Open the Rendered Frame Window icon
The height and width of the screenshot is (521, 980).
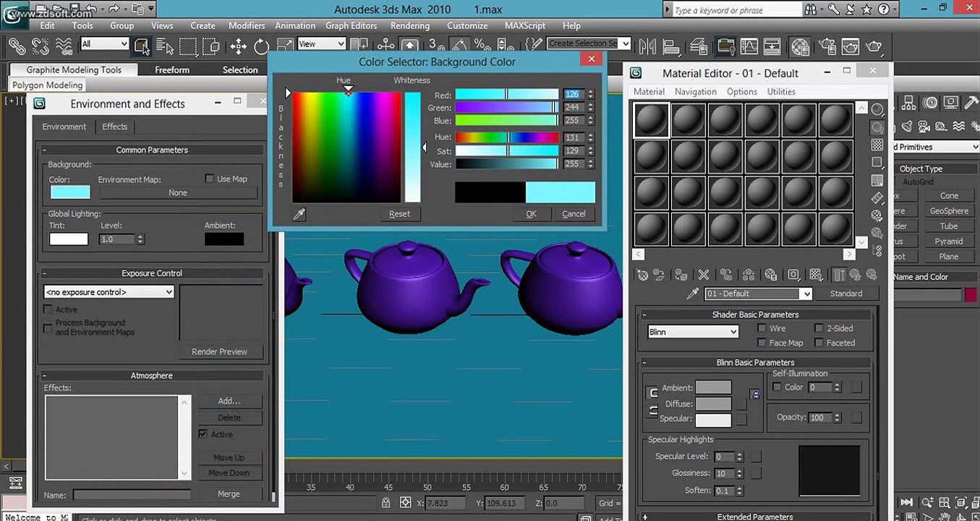tap(851, 46)
